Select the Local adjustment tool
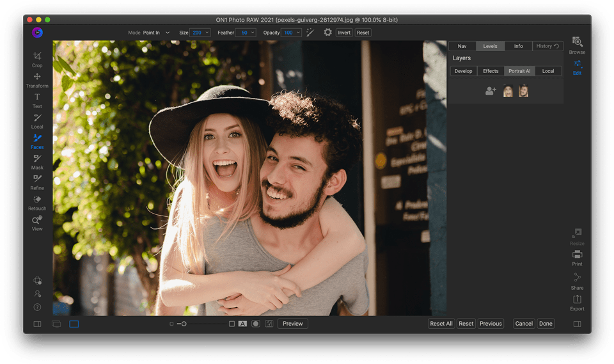Viewport: 614px width, 364px height. [x=37, y=121]
